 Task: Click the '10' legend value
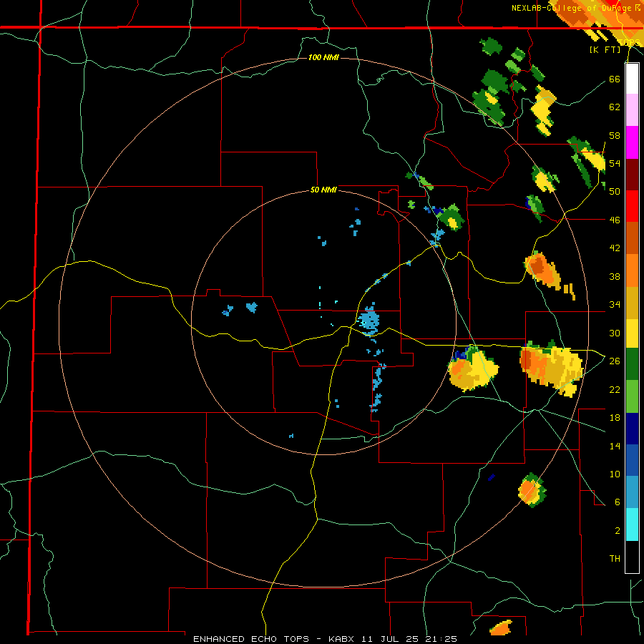[615, 474]
